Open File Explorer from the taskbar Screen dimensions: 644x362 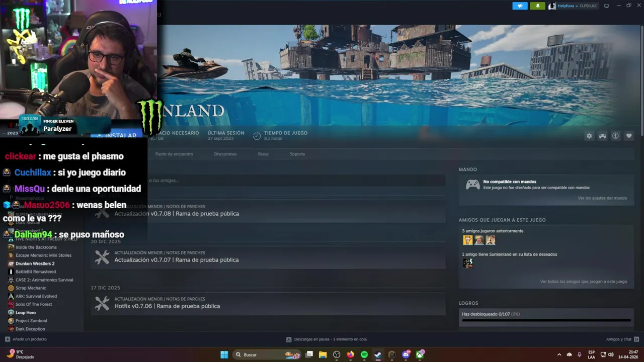pyautogui.click(x=323, y=354)
